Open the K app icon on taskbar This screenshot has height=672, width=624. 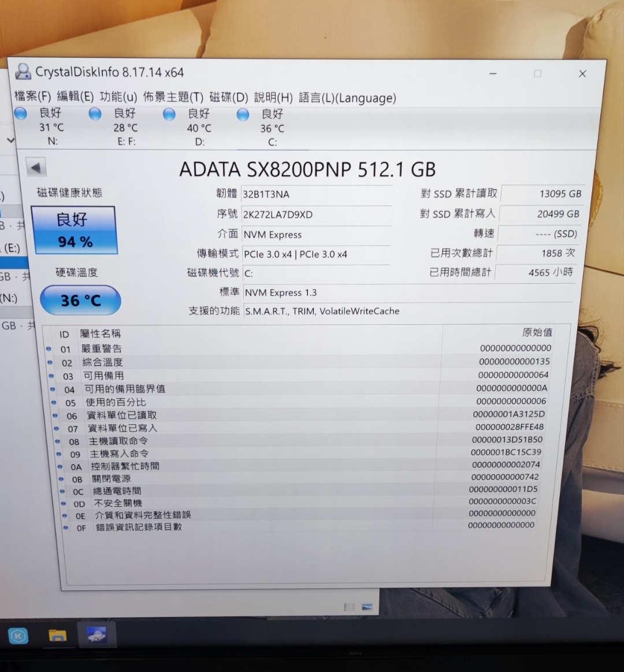tap(18, 636)
